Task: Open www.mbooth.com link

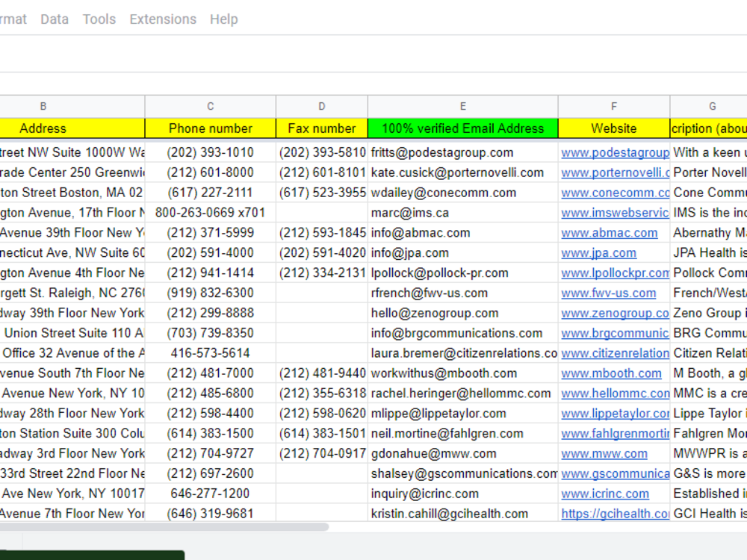Action: click(x=611, y=373)
